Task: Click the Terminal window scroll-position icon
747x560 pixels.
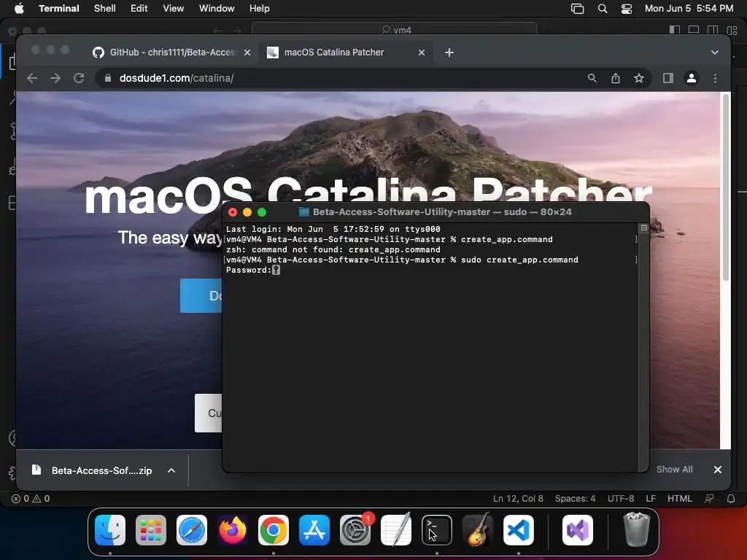Action: (643, 228)
